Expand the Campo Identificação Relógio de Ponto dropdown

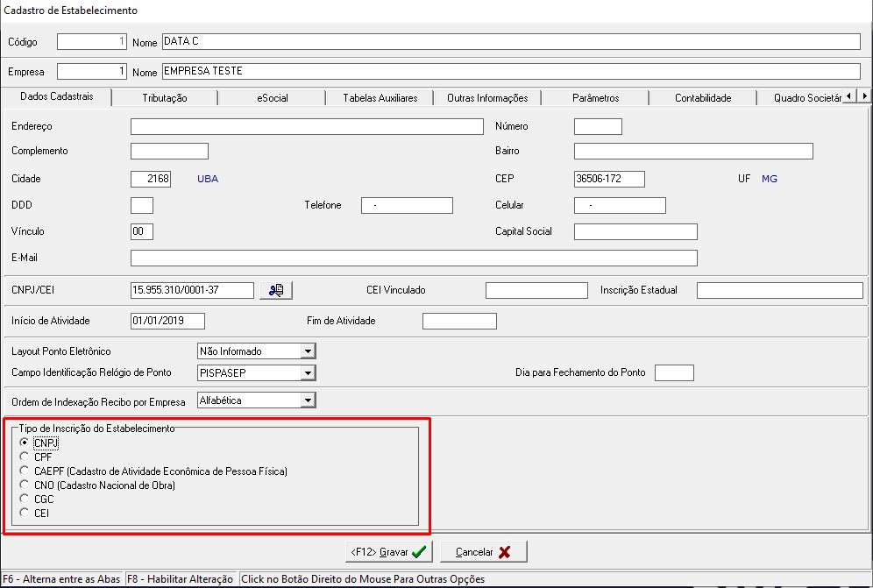[308, 372]
